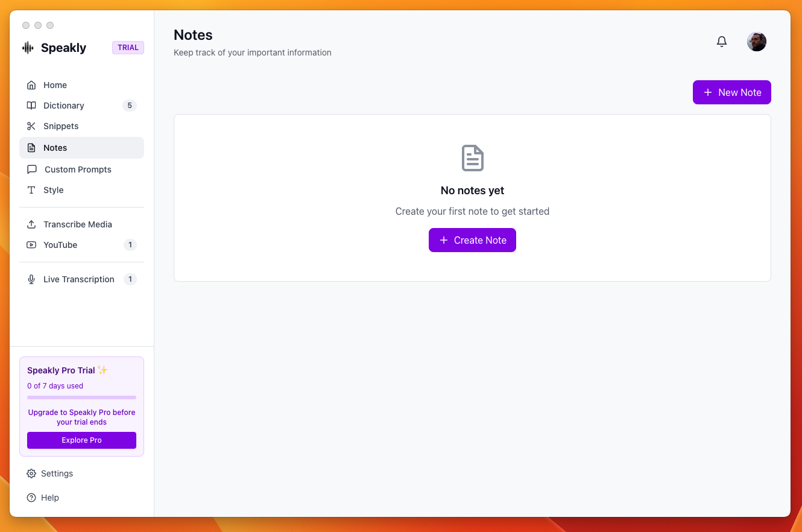Click the Snippets scissors icon
The image size is (802, 532).
[x=31, y=126]
